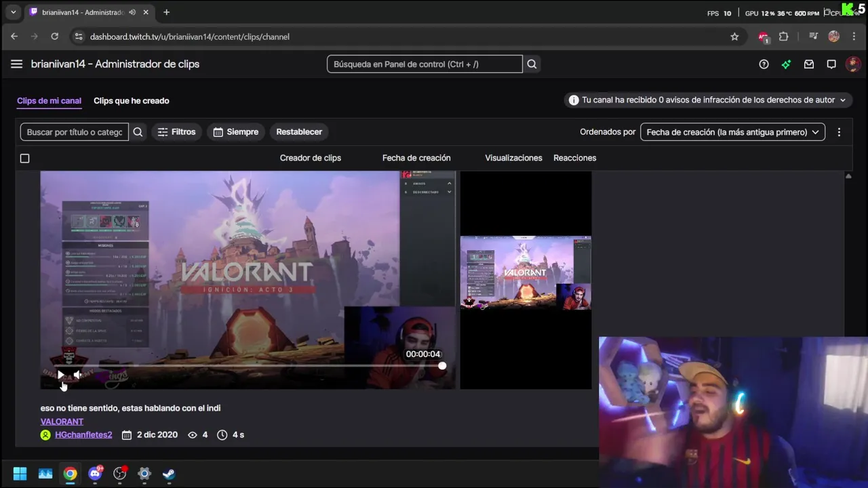
Task: Click the dashboard search magnifier button
Action: tap(532, 64)
